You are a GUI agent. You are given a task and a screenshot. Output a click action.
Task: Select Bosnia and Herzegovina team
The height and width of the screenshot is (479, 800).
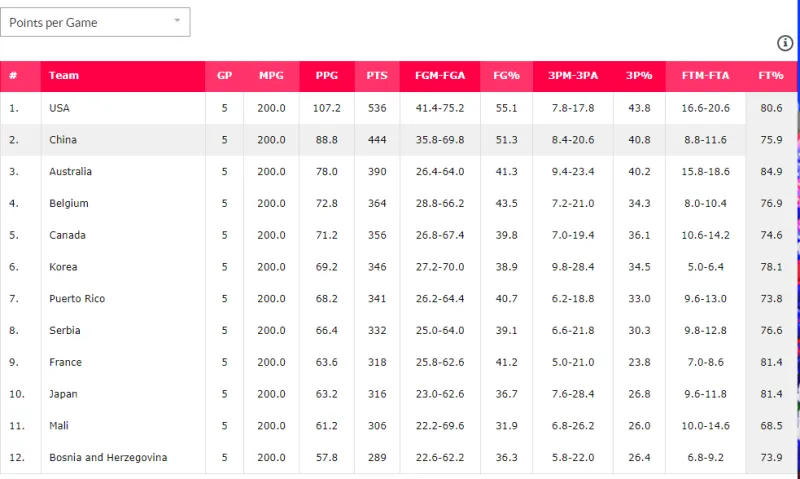(x=108, y=458)
